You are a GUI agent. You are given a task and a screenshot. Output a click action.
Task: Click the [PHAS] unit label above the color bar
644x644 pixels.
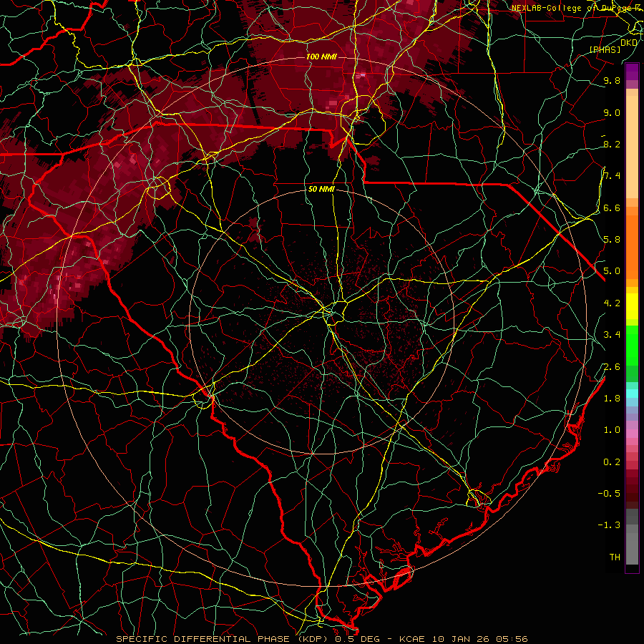[x=605, y=49]
